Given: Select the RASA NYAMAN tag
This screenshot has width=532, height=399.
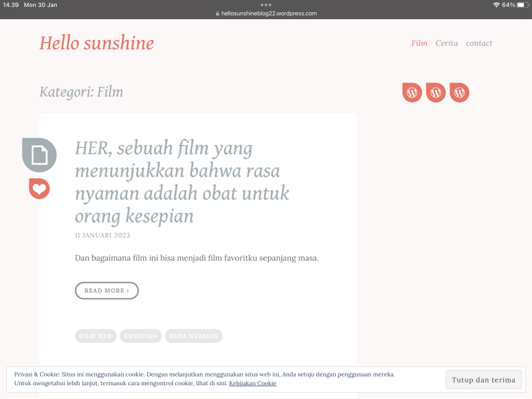Looking at the screenshot, I should 194,336.
